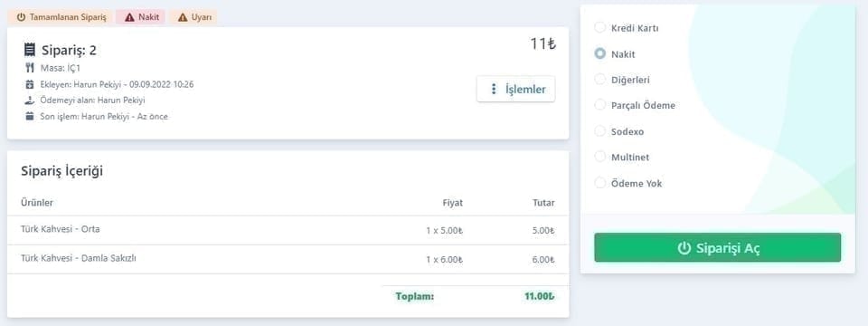Click the Türk Kahvesi - Orta row
This screenshot has width=868, height=326.
[x=288, y=230]
